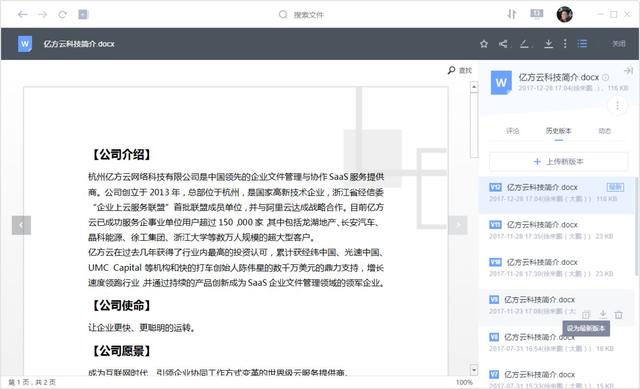Click the large W file icon in side panel

pyautogui.click(x=501, y=82)
